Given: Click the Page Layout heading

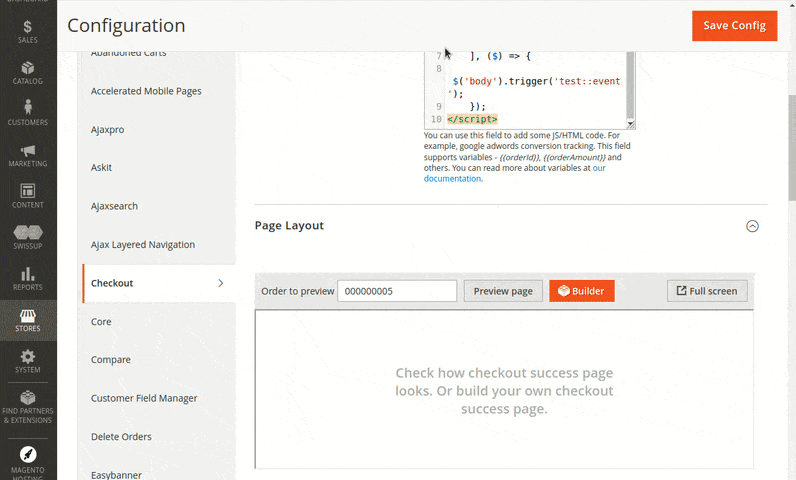Looking at the screenshot, I should (x=289, y=226).
